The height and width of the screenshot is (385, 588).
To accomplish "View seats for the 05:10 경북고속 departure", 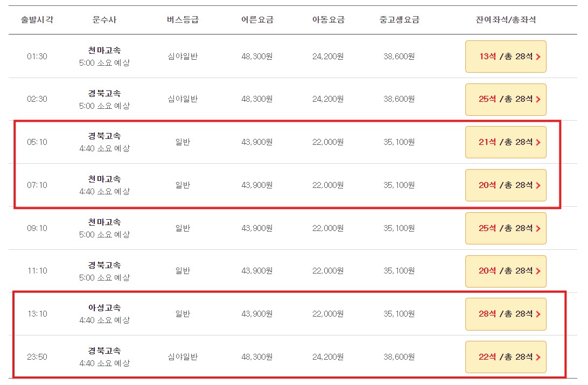I will (505, 142).
